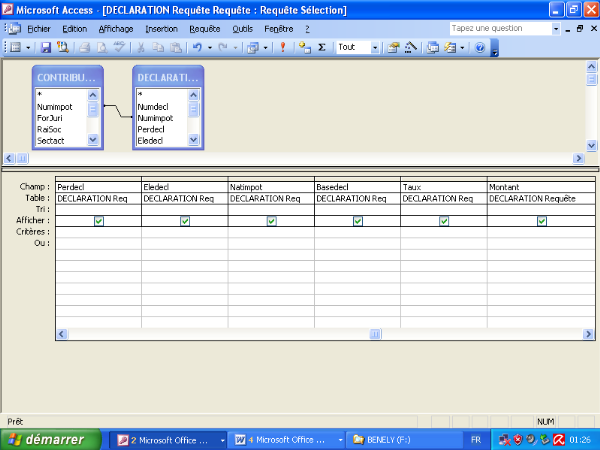Open the Affichage menu
600x450 pixels.
coord(115,29)
